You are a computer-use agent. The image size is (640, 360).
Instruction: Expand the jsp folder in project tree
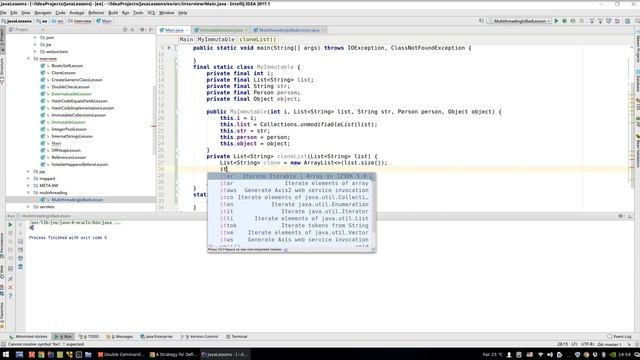(29, 171)
